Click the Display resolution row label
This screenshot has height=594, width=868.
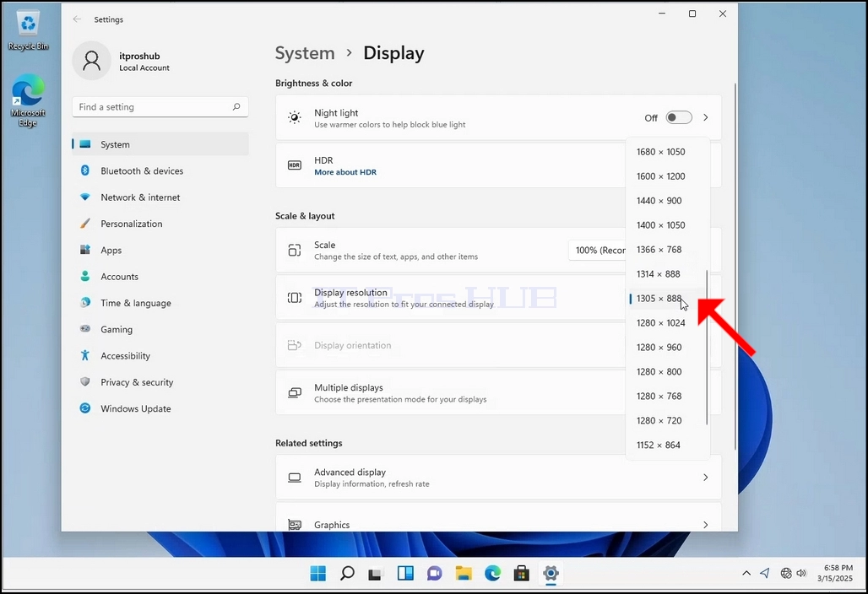[350, 293]
